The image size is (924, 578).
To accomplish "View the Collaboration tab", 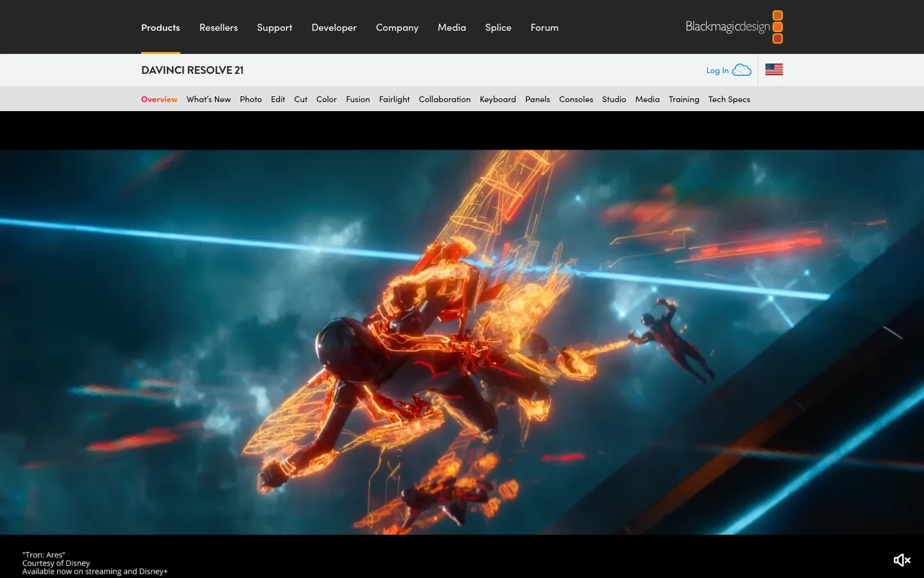I will click(x=445, y=100).
